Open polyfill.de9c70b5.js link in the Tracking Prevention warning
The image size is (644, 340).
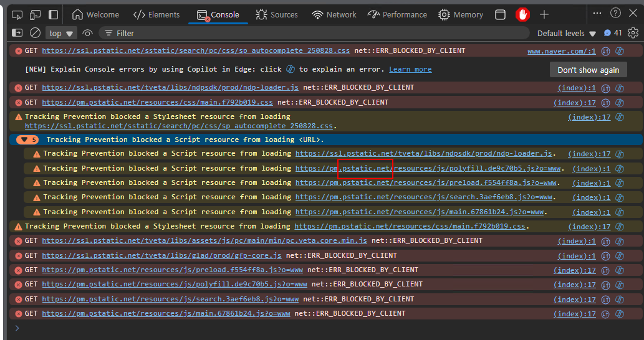(x=428, y=168)
